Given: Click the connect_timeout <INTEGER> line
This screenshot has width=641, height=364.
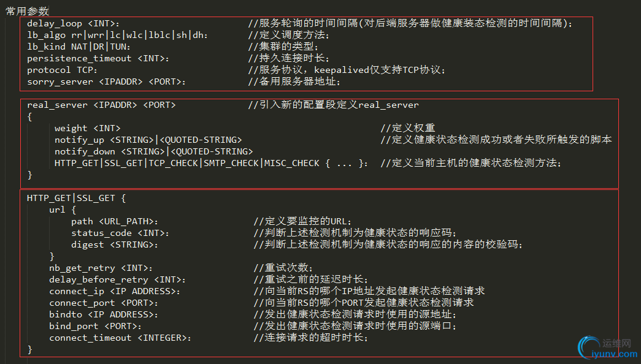Looking at the screenshot, I should (120, 338).
